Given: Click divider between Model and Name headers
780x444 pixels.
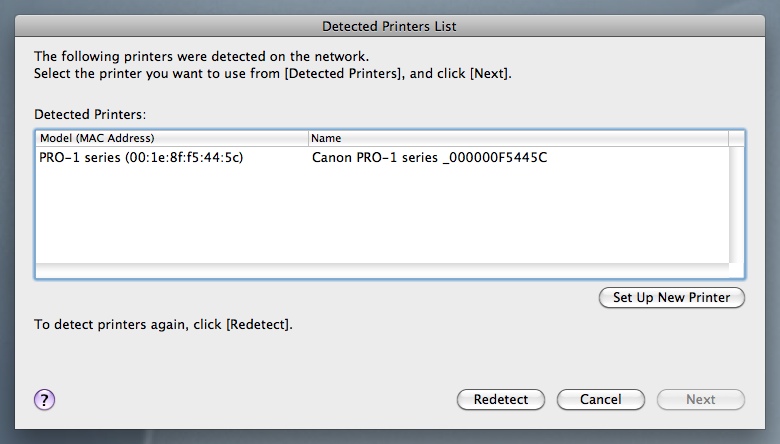Looking at the screenshot, I should click(308, 138).
